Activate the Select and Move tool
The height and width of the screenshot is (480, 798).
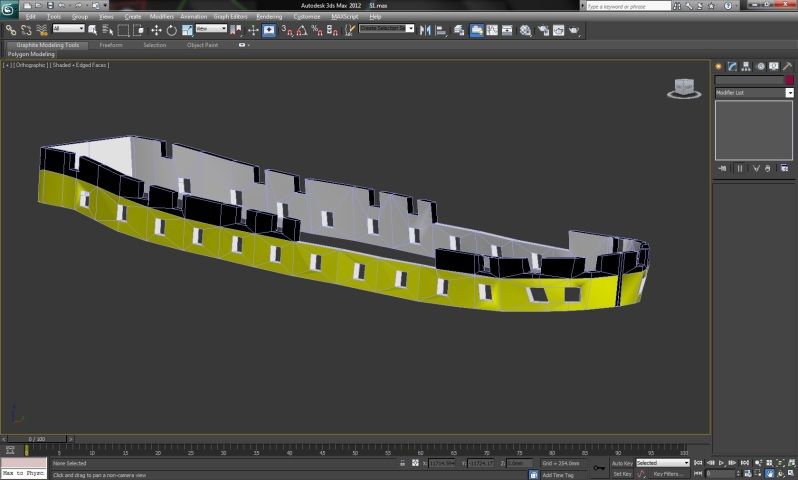[x=156, y=31]
